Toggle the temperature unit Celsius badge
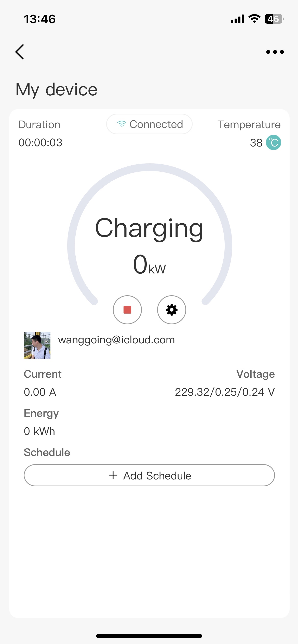The width and height of the screenshot is (298, 644). (273, 142)
